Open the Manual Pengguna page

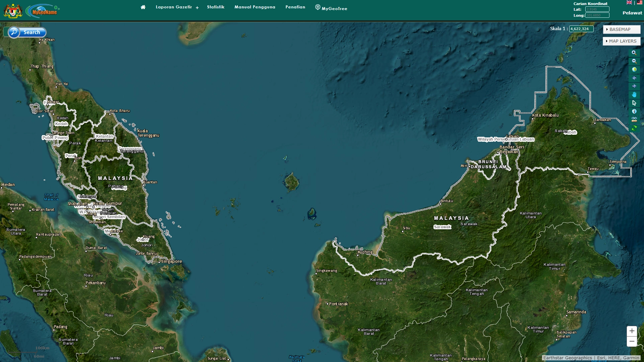(255, 7)
